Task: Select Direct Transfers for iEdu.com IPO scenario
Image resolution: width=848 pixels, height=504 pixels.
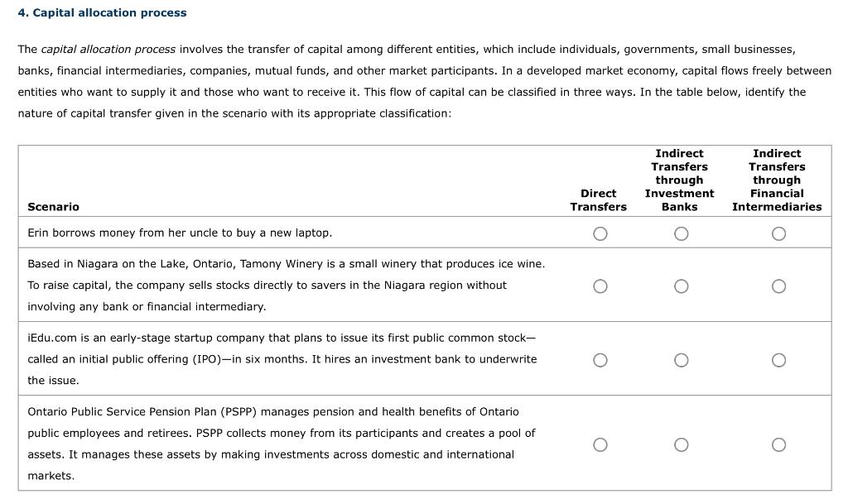Action: point(600,360)
